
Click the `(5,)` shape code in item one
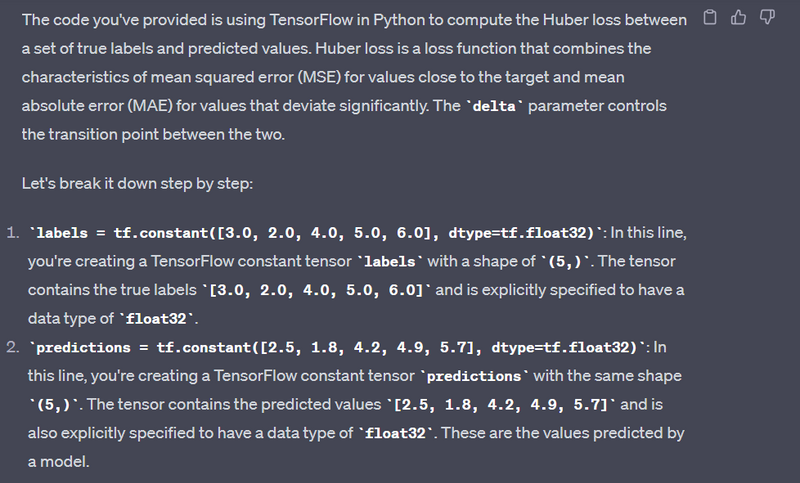pos(565,262)
